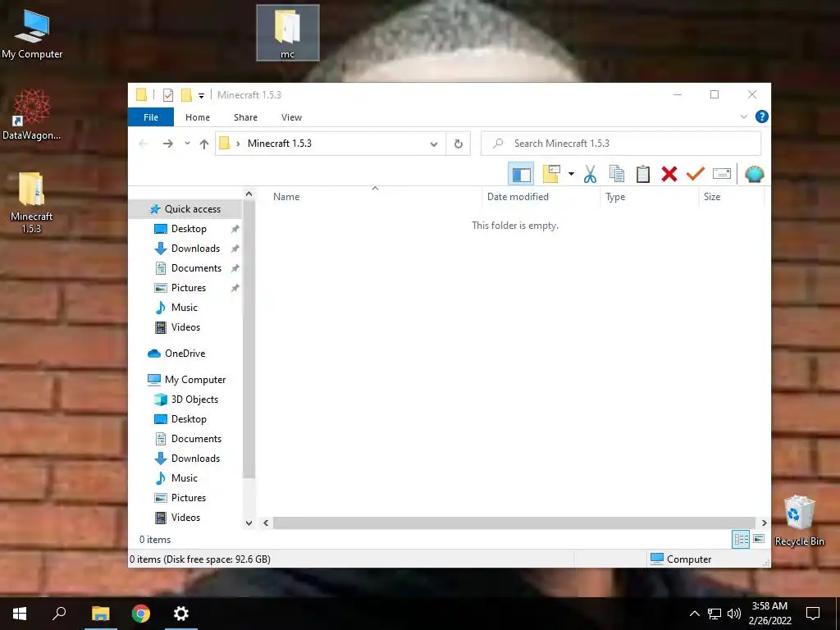Image resolution: width=840 pixels, height=630 pixels.
Task: Open the address bar history dropdown
Action: (x=434, y=144)
